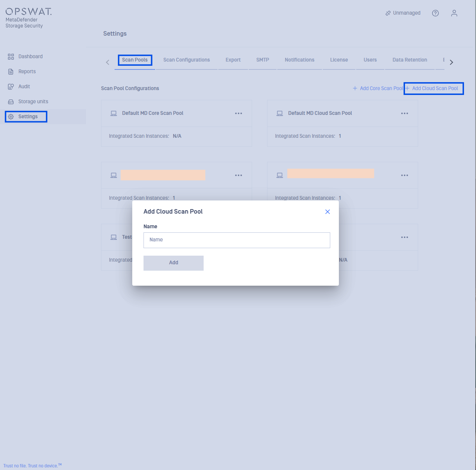Close the Add Cloud Scan Pool dialog

328,212
